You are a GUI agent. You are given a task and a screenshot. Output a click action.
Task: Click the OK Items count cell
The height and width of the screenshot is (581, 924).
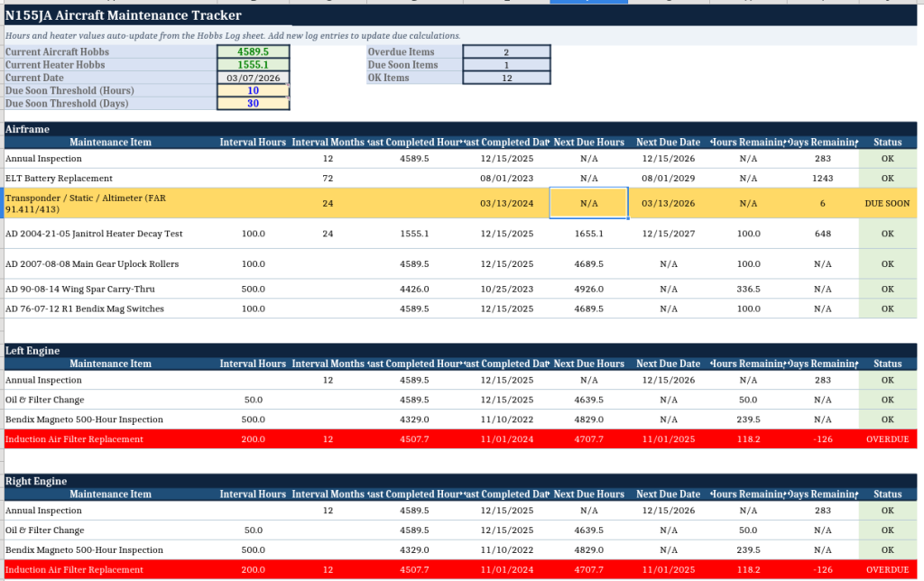[x=506, y=78]
